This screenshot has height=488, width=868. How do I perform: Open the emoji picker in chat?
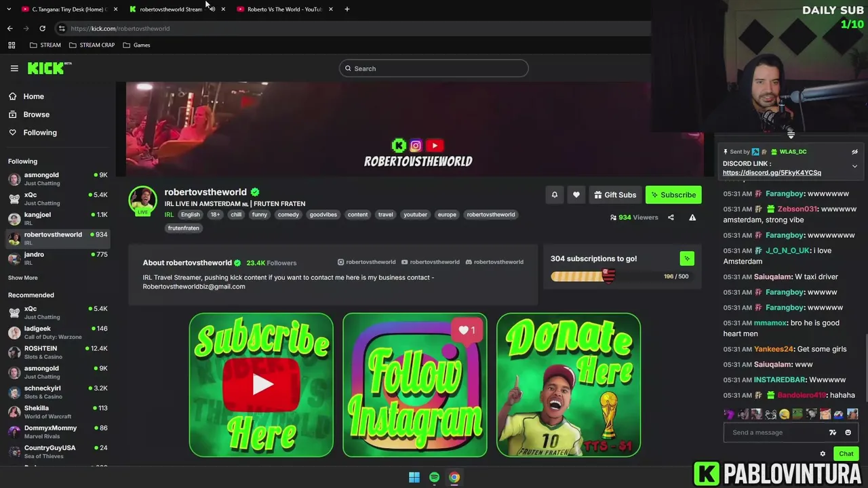[848, 432]
